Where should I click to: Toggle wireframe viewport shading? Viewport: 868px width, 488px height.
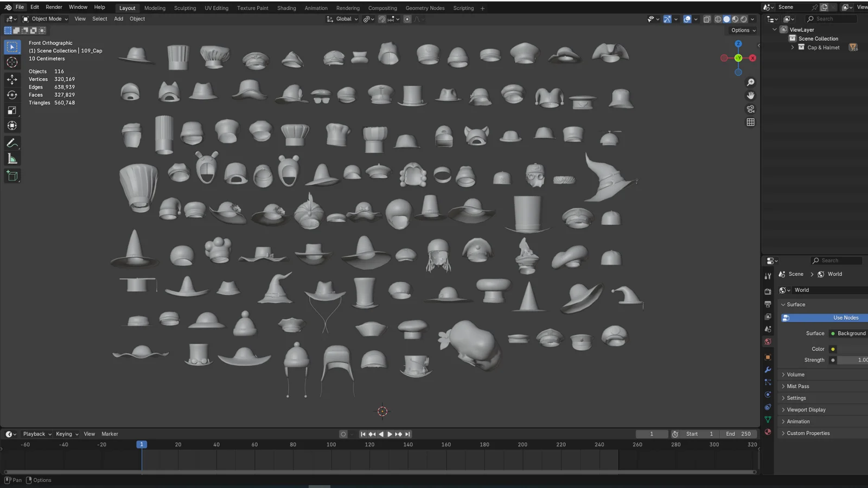pos(718,19)
